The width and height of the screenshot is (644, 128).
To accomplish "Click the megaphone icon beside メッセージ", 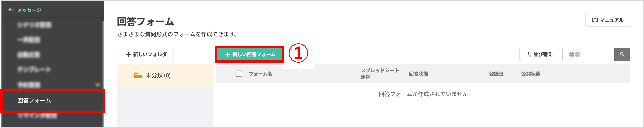I will [x=11, y=10].
